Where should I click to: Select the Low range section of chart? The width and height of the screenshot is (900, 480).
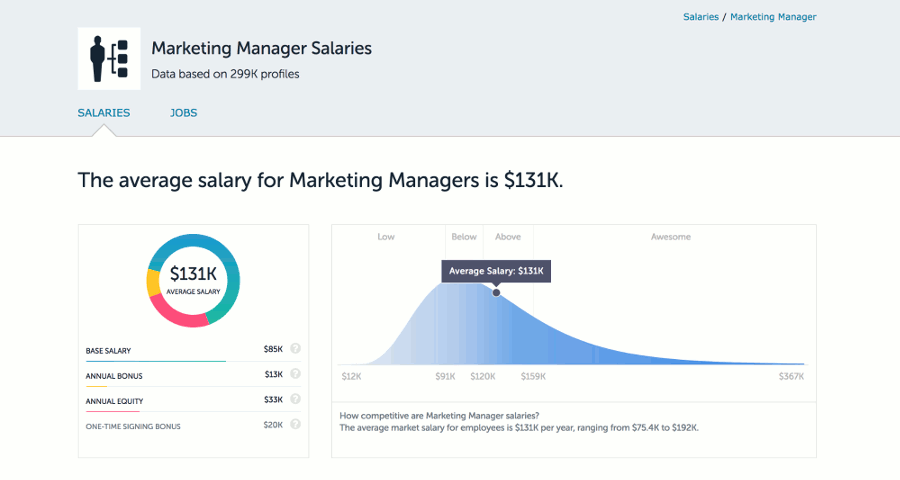coord(387,237)
